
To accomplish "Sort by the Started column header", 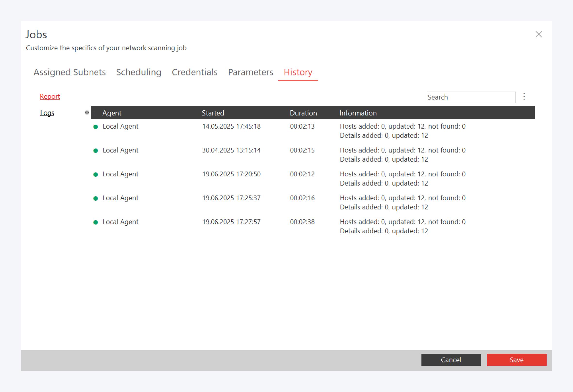I will point(213,113).
